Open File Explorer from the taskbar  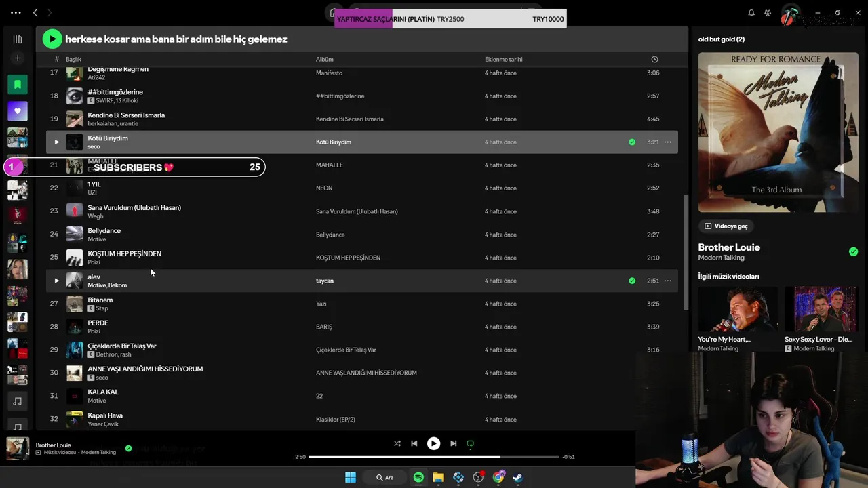438,477
